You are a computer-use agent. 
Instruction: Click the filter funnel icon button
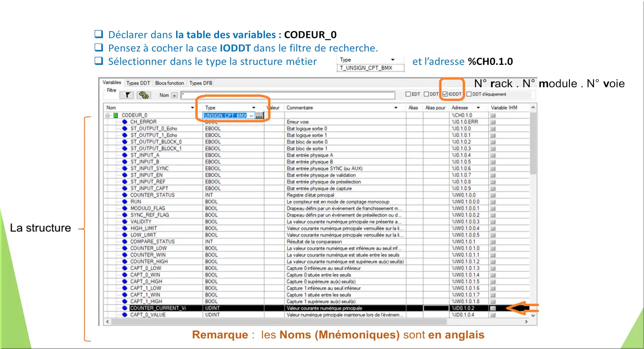coord(127,95)
